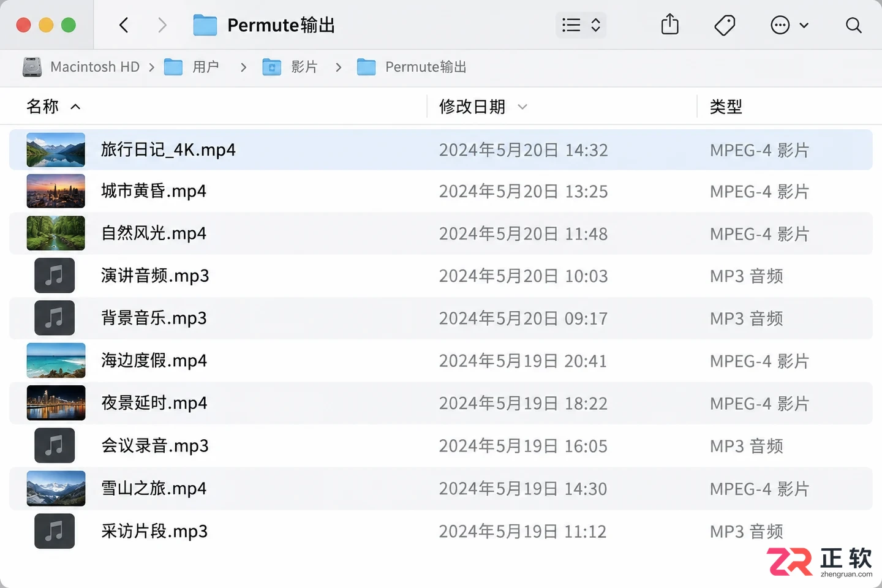This screenshot has height=588, width=882.
Task: Go back with the left arrow button
Action: [x=124, y=25]
